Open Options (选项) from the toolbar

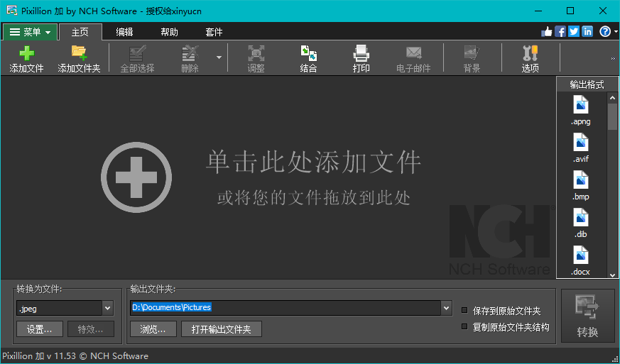pyautogui.click(x=531, y=59)
